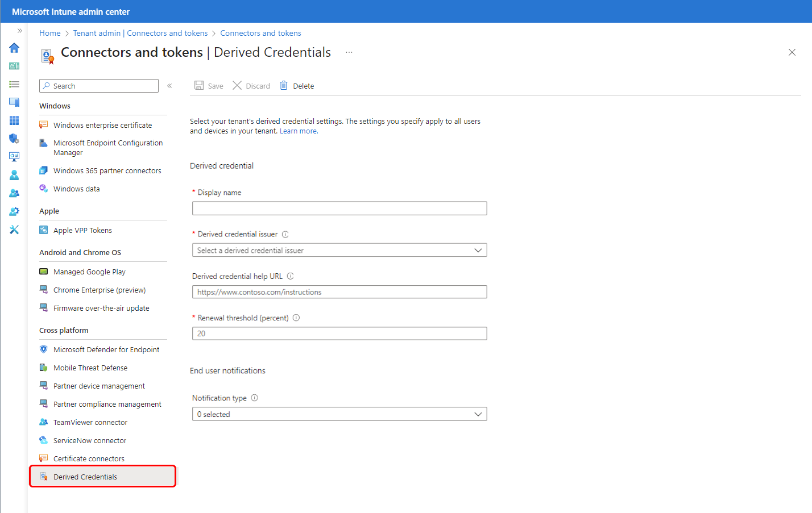Open the Users icon in left rail
Image resolution: width=812 pixels, height=513 pixels.
pyautogui.click(x=14, y=175)
